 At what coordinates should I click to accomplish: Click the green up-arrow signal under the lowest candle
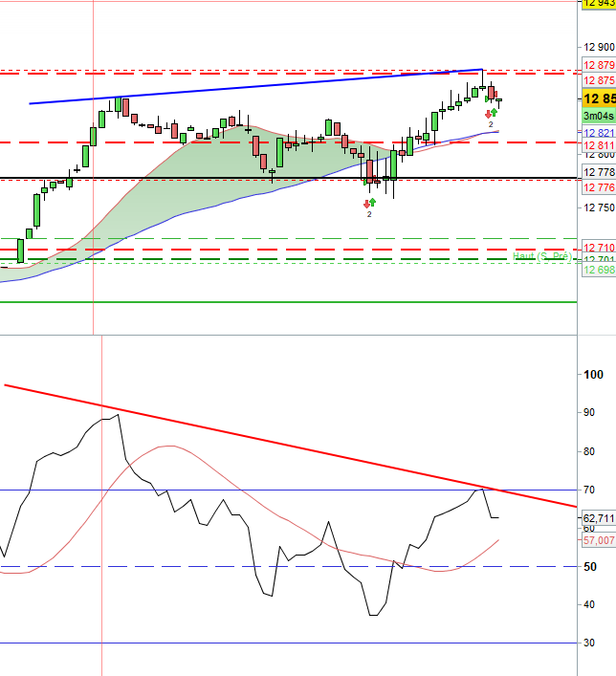pos(372,202)
